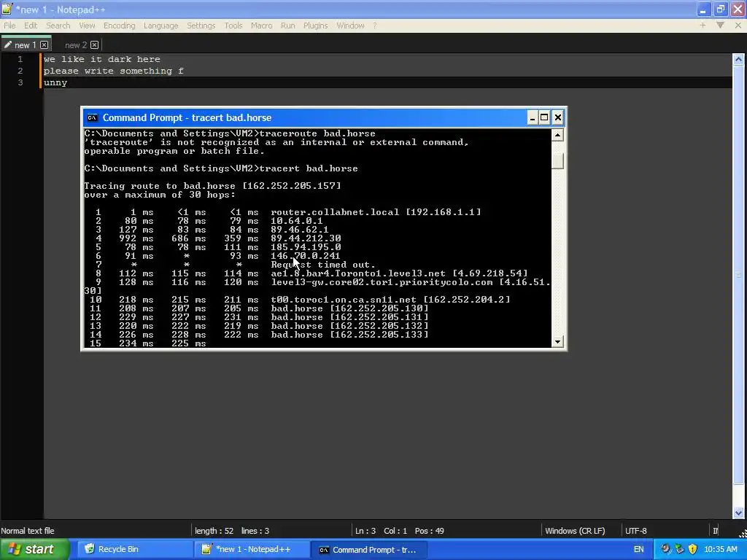This screenshot has height=560, width=747.
Task: Open the Plugins menu
Action: click(315, 26)
